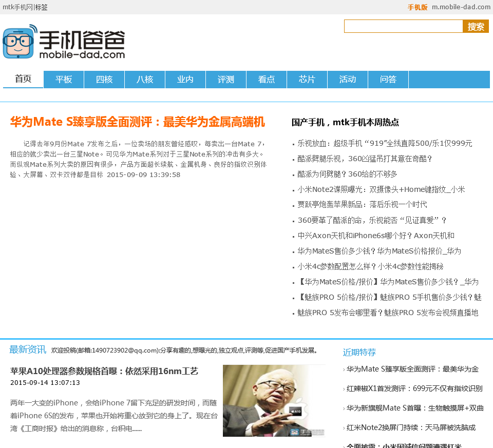Click the summary starting 记得去年9月份Mate 7发布
Image resolution: width=493 pixels, height=448 pixels.
point(138,159)
